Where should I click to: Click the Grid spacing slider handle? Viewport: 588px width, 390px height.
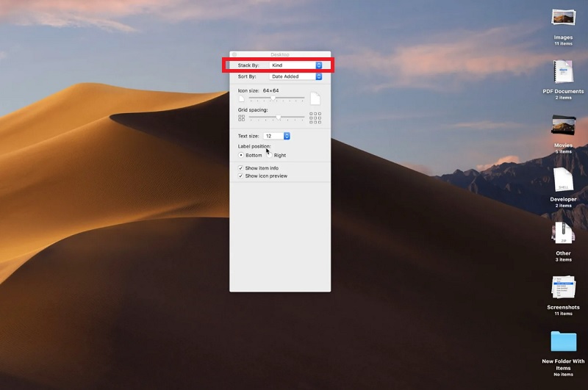coord(278,117)
